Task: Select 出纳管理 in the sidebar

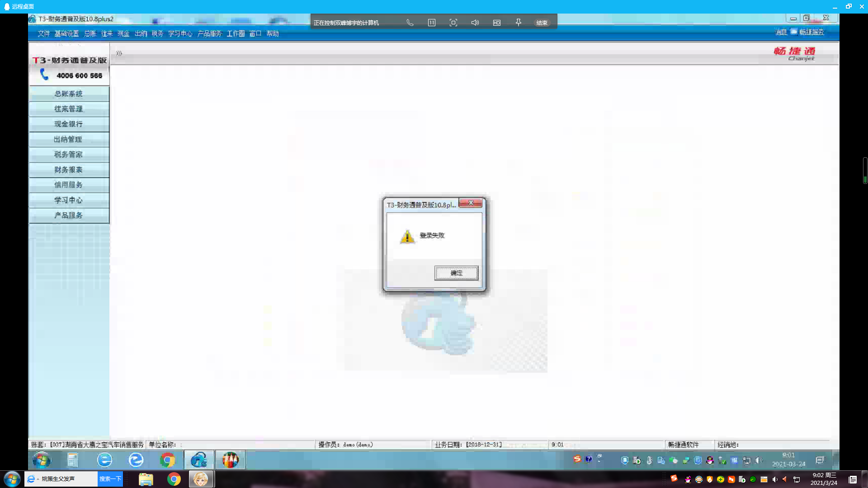Action: 69,139
